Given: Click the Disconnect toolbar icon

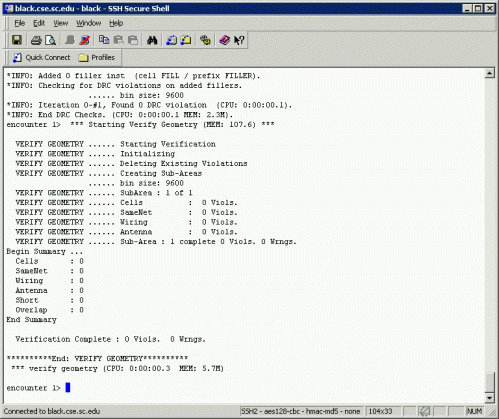Looking at the screenshot, I should (85, 40).
